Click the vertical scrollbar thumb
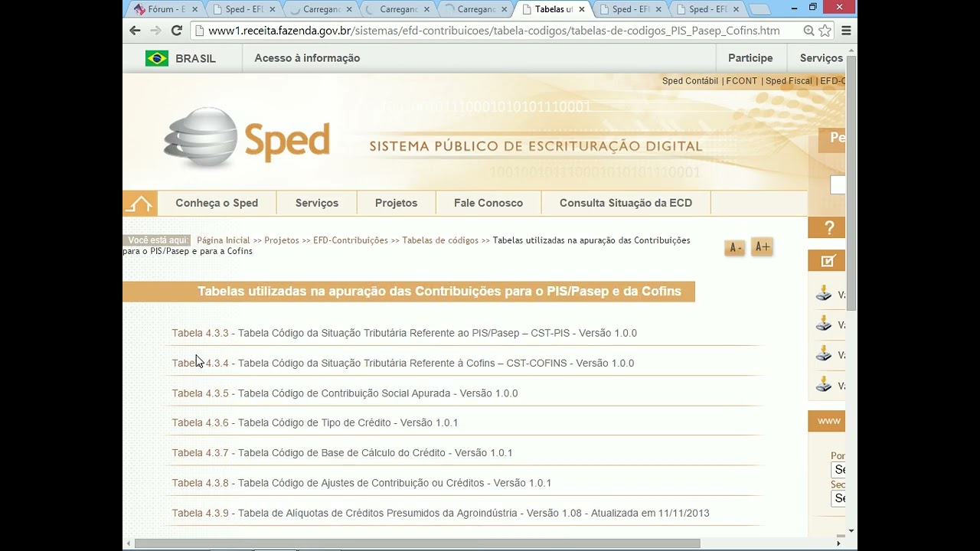The height and width of the screenshot is (551, 980). pyautogui.click(x=851, y=184)
